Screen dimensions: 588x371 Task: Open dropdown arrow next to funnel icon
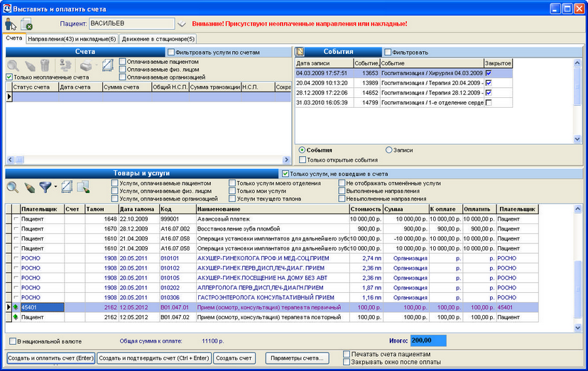click(x=55, y=187)
